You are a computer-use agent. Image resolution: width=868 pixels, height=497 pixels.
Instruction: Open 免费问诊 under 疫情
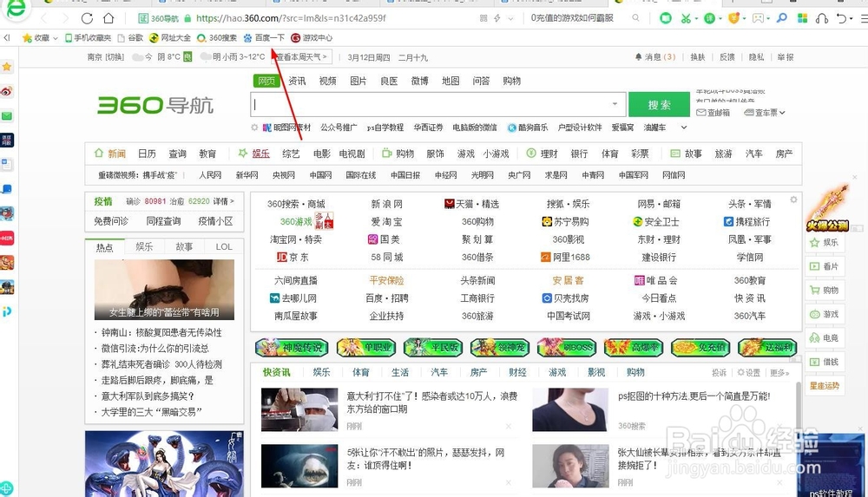(111, 221)
